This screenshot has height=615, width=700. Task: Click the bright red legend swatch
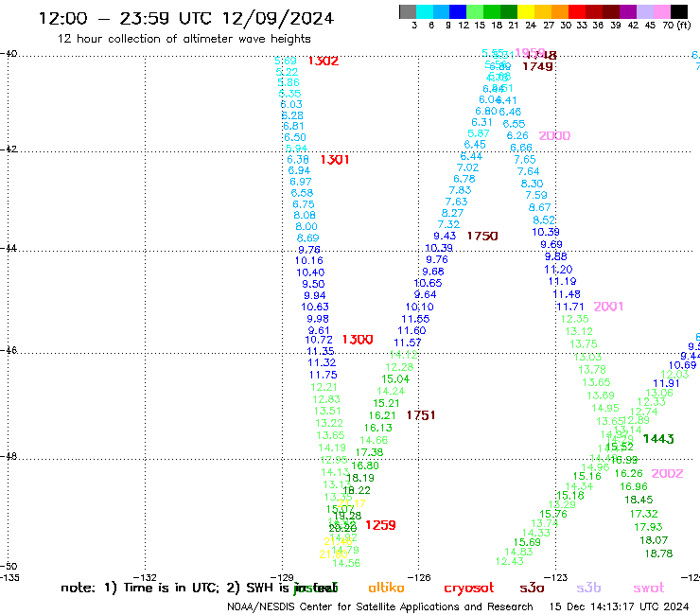coord(577,11)
